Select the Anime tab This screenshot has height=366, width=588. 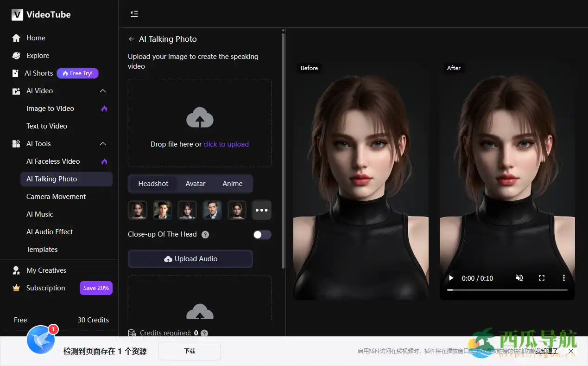pyautogui.click(x=232, y=184)
